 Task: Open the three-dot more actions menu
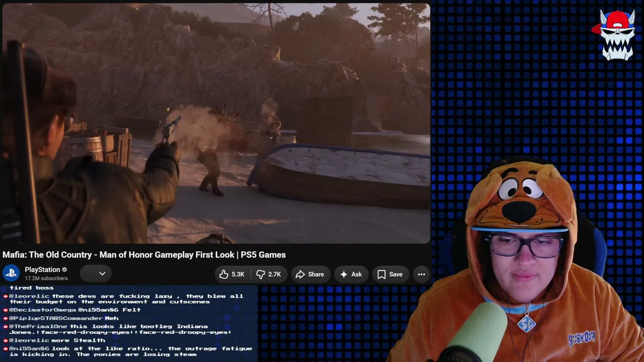click(422, 274)
